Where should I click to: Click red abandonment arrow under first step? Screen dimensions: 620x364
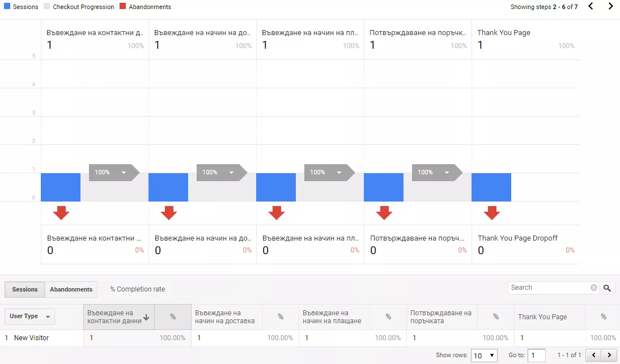tap(61, 213)
